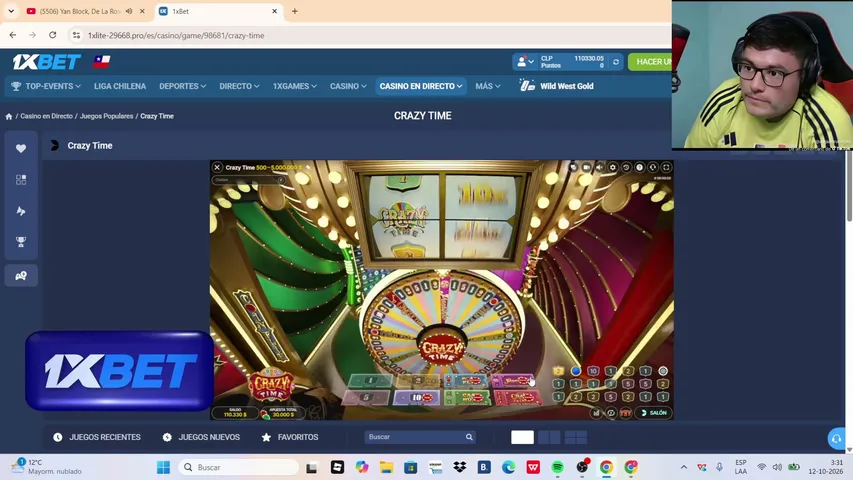This screenshot has height=480, width=853.
Task: Go to Casino en Directo breadcrumb
Action: tap(46, 116)
